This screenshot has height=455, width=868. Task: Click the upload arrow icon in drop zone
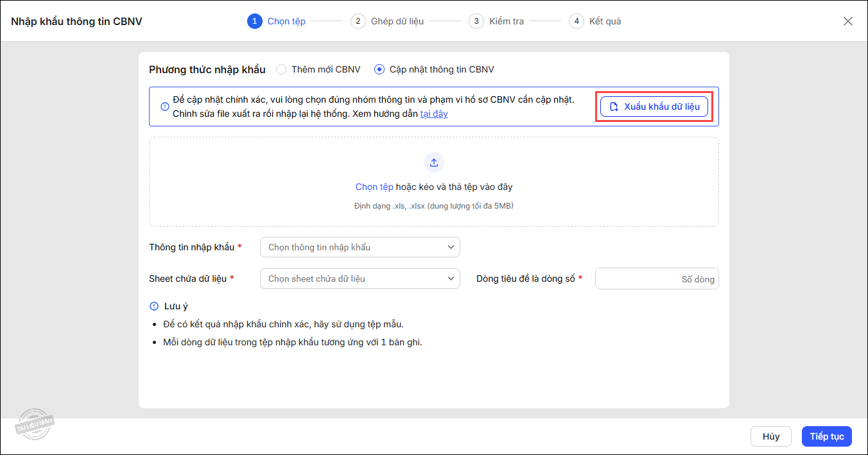coord(434,162)
